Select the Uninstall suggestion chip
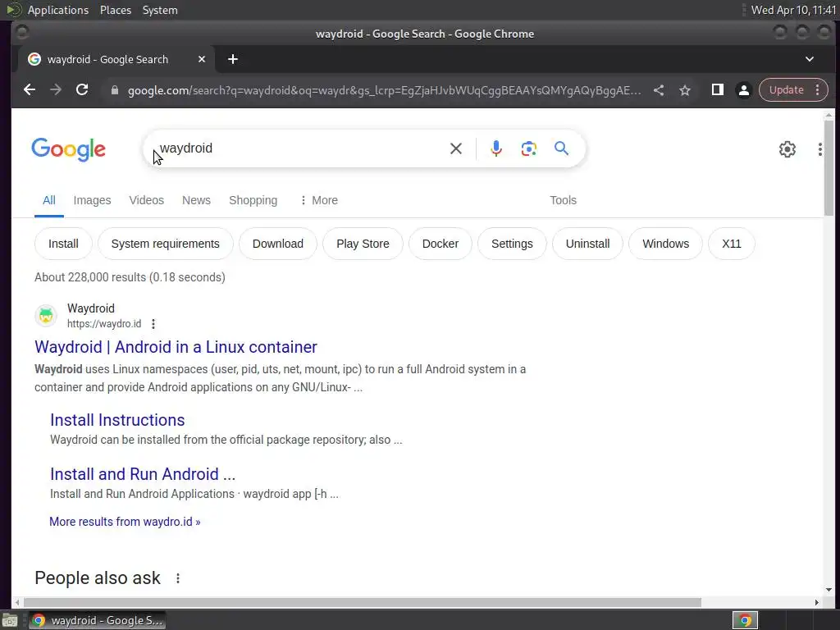The width and height of the screenshot is (840, 630). click(587, 244)
